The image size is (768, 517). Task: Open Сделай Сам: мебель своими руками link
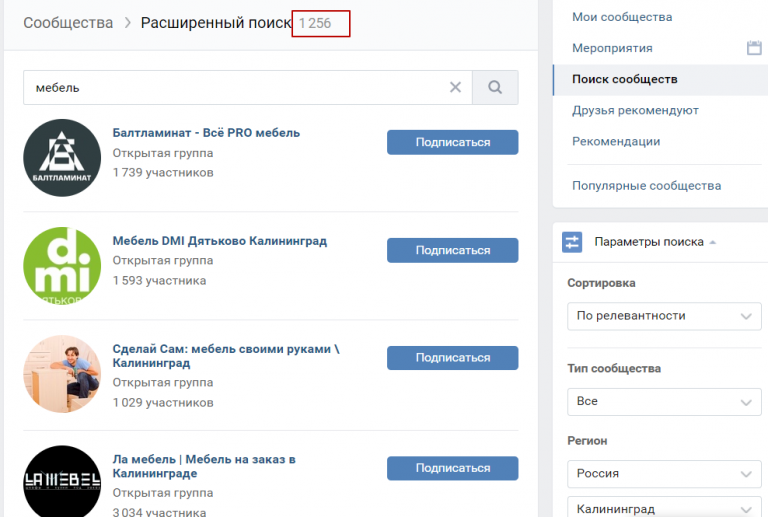[226, 356]
